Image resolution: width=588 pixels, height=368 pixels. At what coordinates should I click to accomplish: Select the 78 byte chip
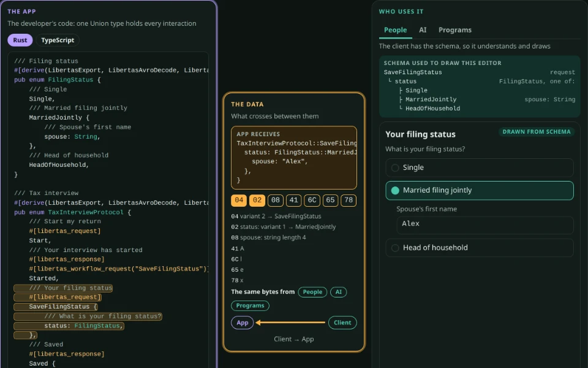point(349,200)
